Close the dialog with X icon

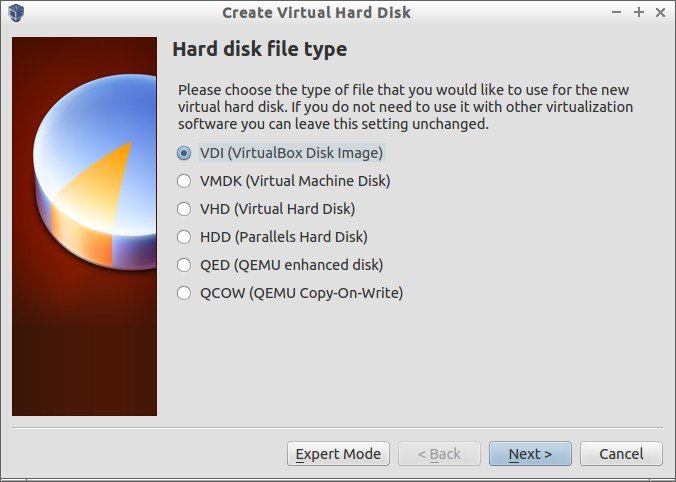(x=660, y=13)
